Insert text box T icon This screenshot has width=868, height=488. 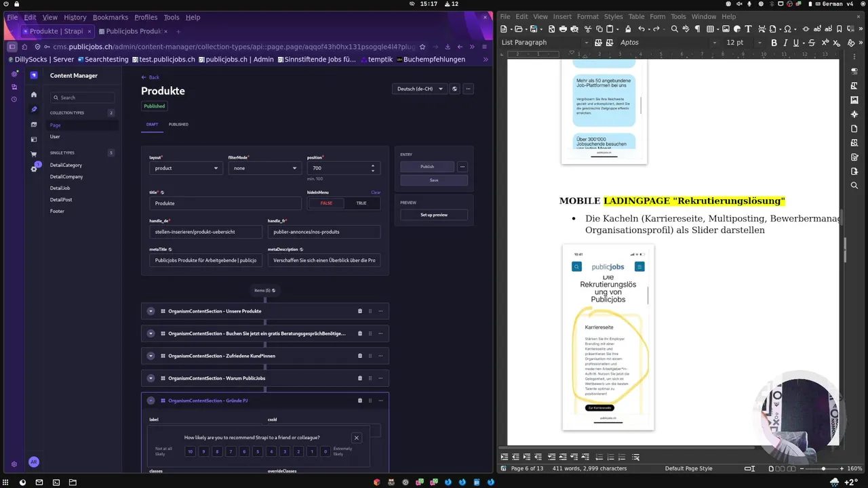point(748,29)
